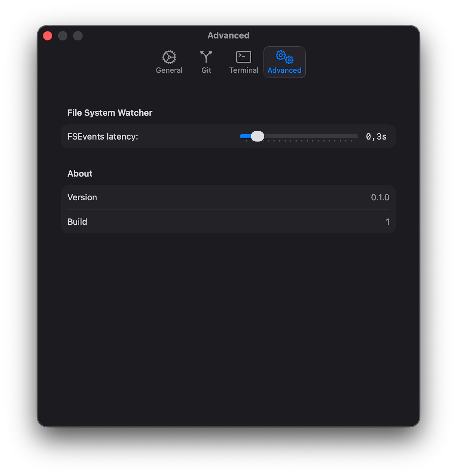
Task: Select the Version row
Action: [82, 197]
